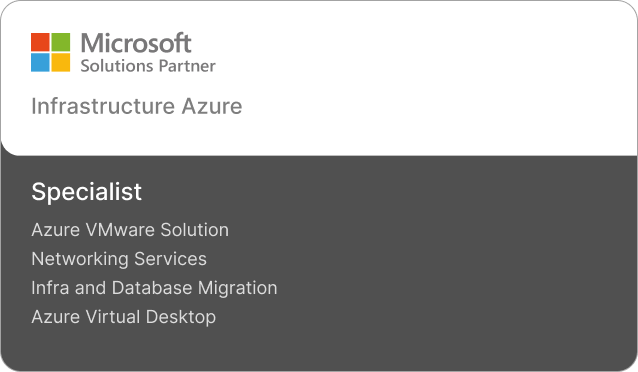This screenshot has width=638, height=372.
Task: Click the green square of Microsoft logo
Action: click(x=61, y=42)
